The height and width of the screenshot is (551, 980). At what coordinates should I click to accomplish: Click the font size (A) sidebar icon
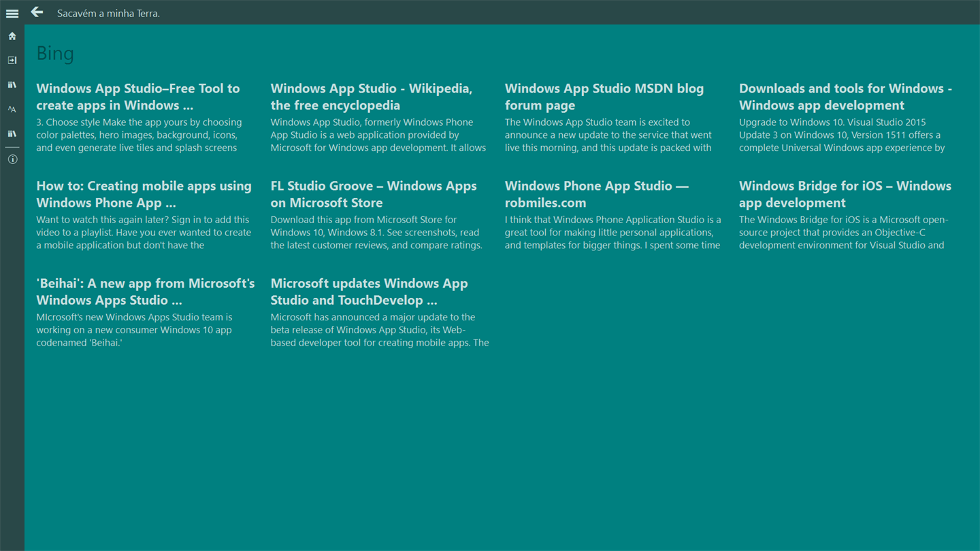coord(12,110)
